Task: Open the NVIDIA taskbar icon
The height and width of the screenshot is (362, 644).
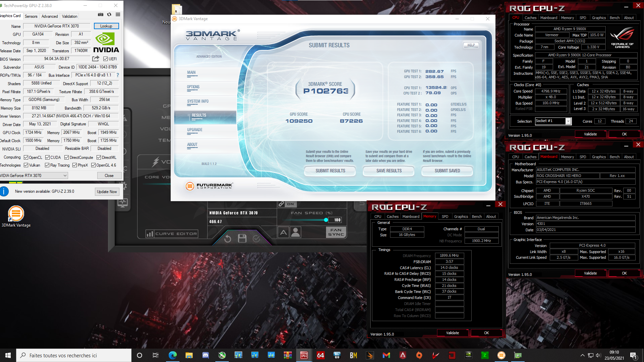Action: click(x=469, y=355)
